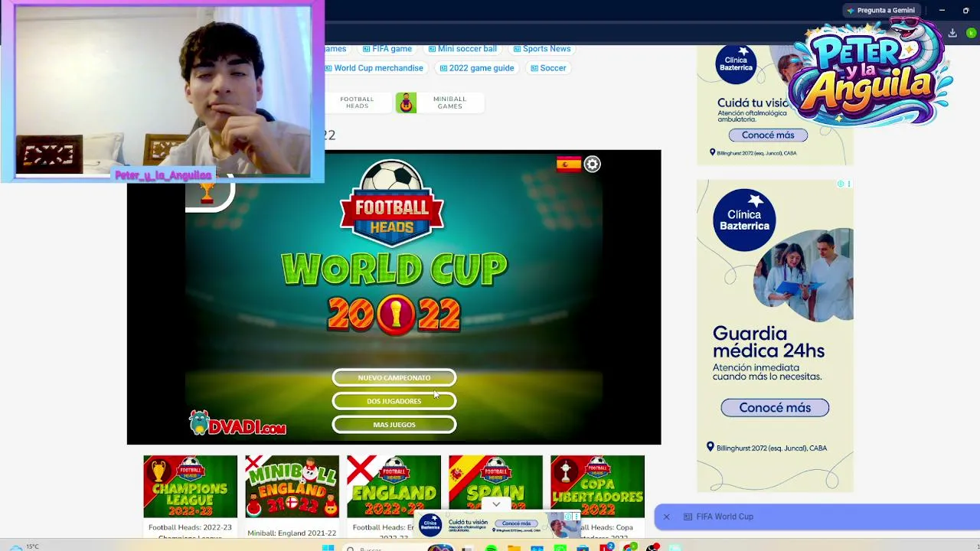Open the Copa Libertadores 2022 game thumbnail
Image resolution: width=980 pixels, height=551 pixels.
(x=597, y=487)
